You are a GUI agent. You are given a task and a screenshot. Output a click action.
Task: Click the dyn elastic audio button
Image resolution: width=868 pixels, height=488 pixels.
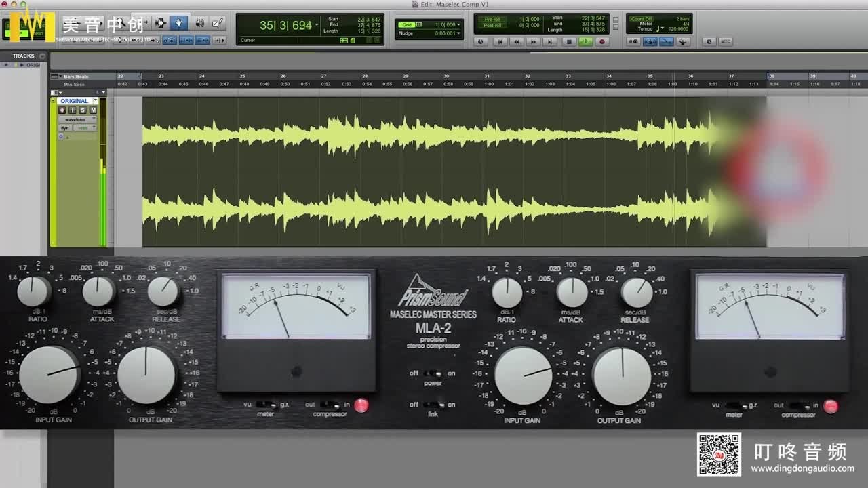pos(65,127)
